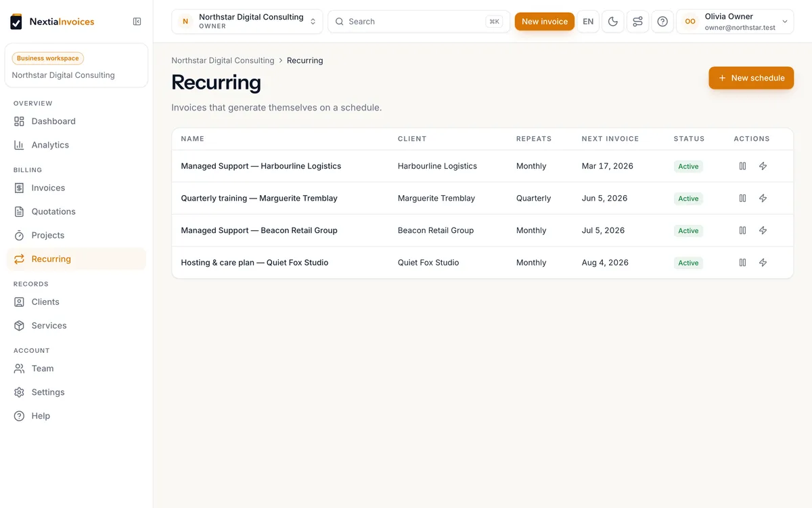The width and height of the screenshot is (812, 508).
Task: Click Quiet Fox Studio client cell
Action: pyautogui.click(x=428, y=263)
